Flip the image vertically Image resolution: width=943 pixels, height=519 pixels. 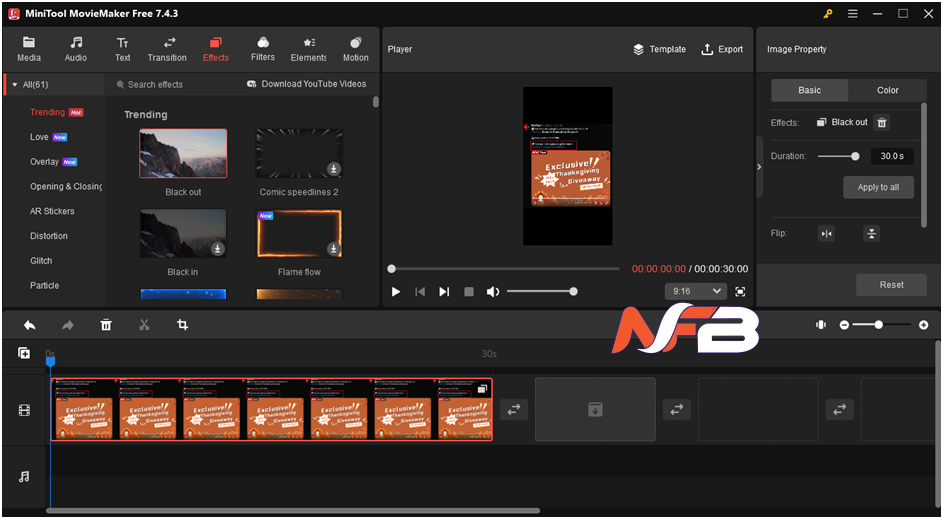click(x=871, y=233)
